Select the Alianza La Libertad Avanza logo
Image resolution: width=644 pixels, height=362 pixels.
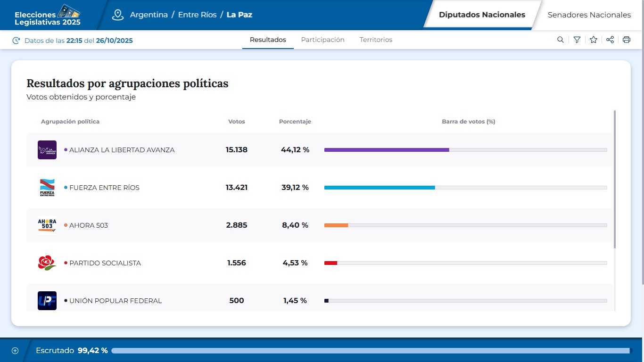[x=47, y=149]
